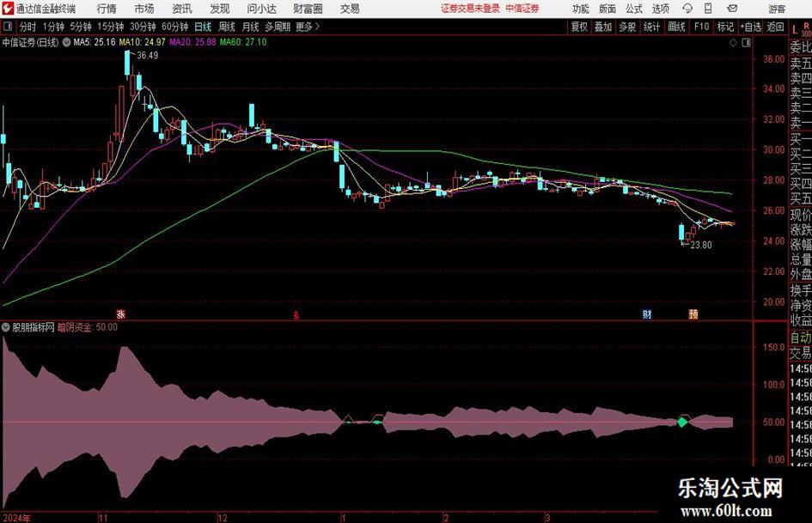Click the 画线 drawing button
Image resolution: width=812 pixels, height=523 pixels.
(676, 27)
